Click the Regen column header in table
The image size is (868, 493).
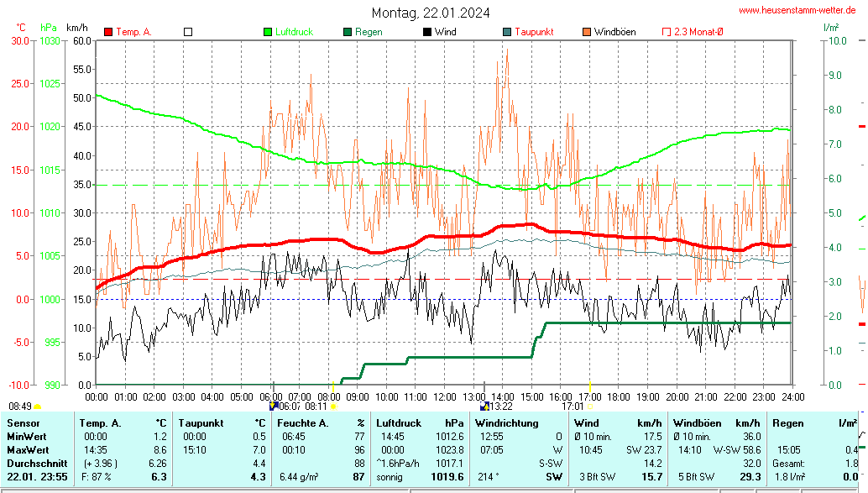pyautogui.click(x=786, y=423)
